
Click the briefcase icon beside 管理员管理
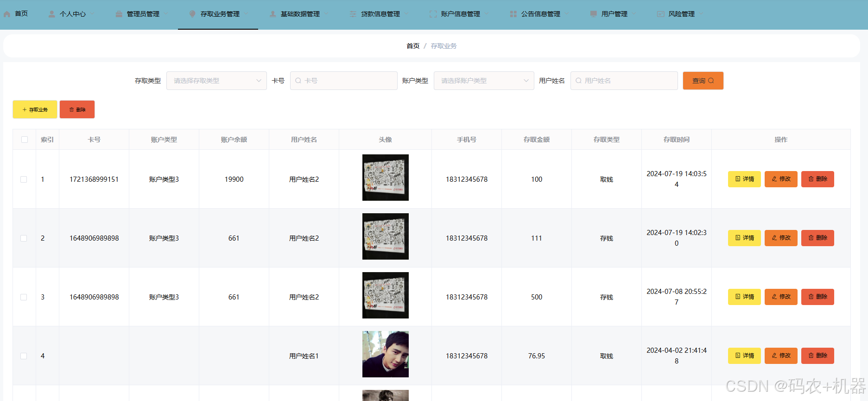point(119,14)
